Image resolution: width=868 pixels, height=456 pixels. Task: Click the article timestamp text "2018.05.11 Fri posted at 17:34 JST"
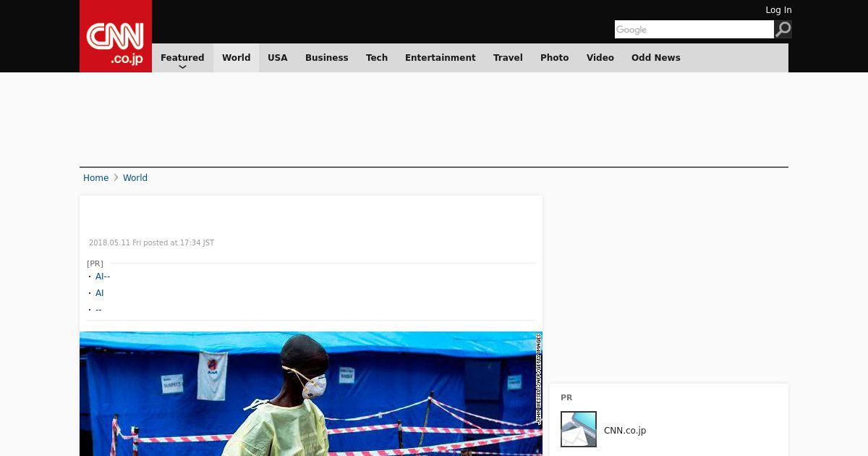pos(151,243)
